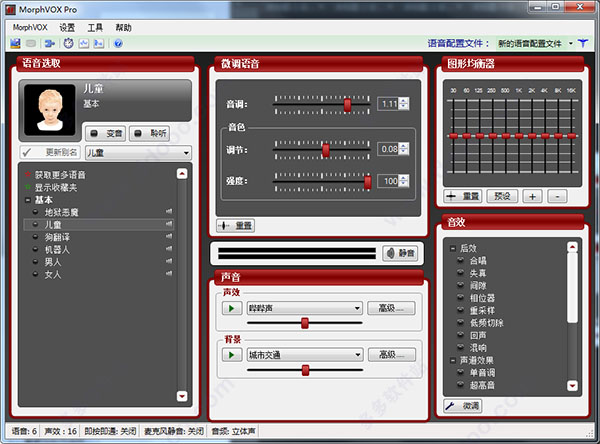Image resolution: width=600 pixels, height=444 pixels.
Task: Select the 儿童 voice in list
Action: click(x=99, y=225)
